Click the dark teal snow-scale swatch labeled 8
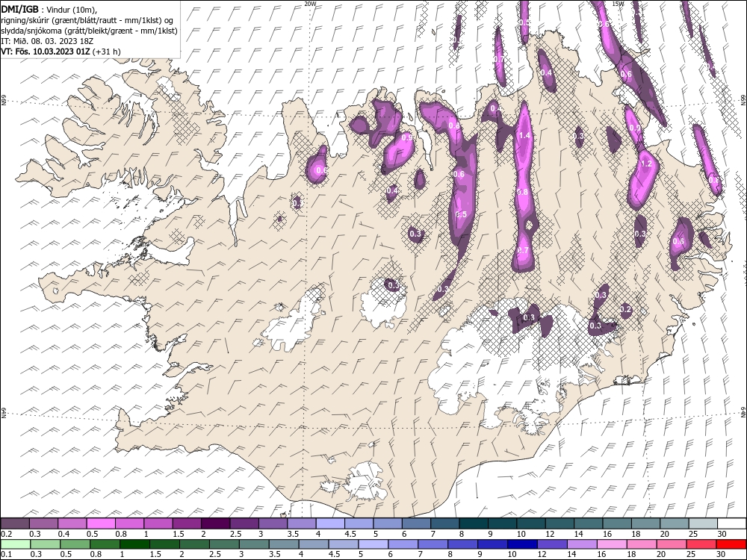747x560 pixels. click(474, 524)
